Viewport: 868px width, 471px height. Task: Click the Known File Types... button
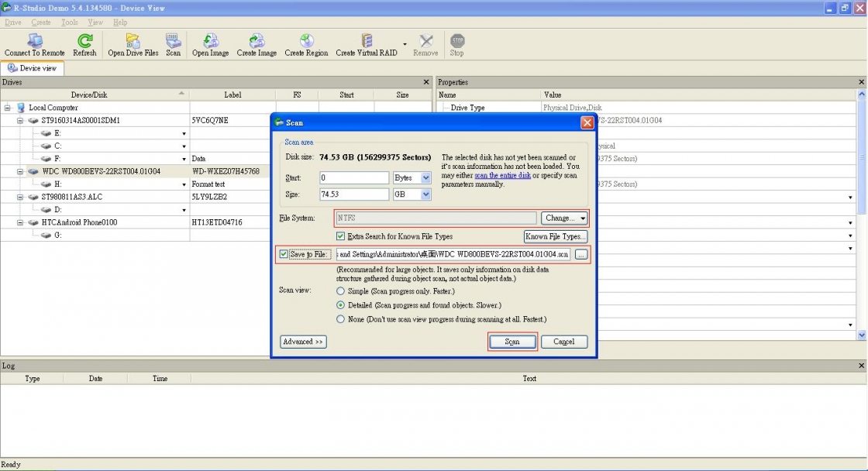(555, 236)
